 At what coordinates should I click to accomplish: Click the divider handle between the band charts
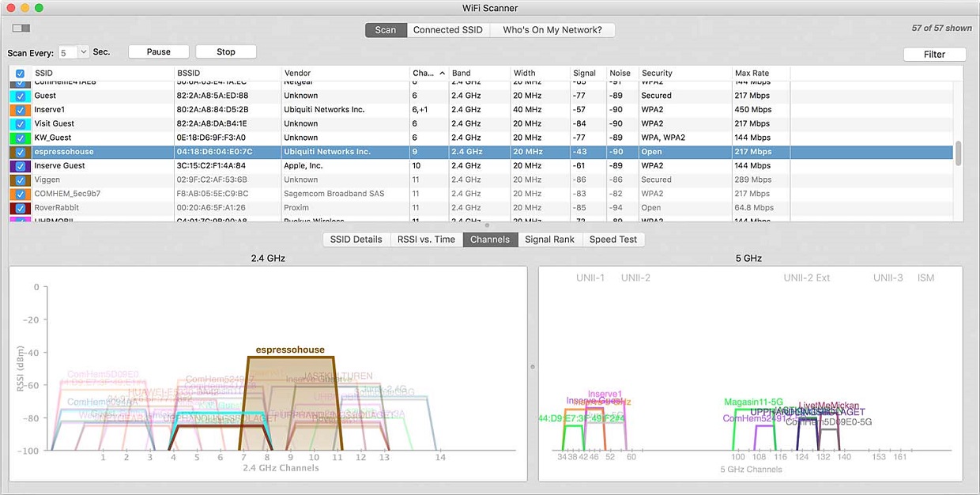(532, 366)
